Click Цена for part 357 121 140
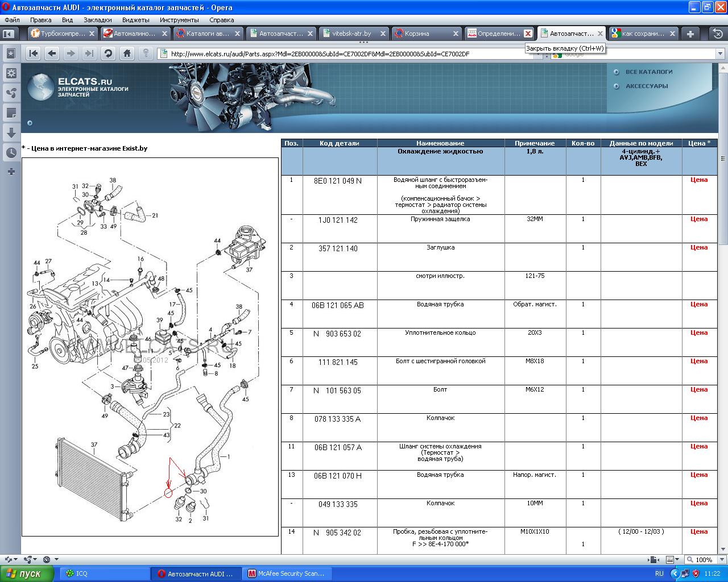The width and height of the screenshot is (728, 582). tap(699, 247)
